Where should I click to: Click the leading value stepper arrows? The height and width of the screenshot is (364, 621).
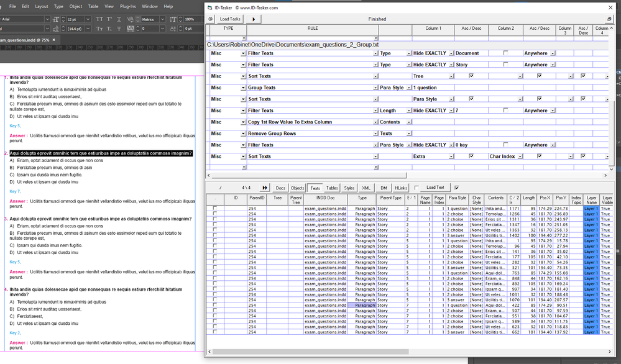[x=63, y=29]
